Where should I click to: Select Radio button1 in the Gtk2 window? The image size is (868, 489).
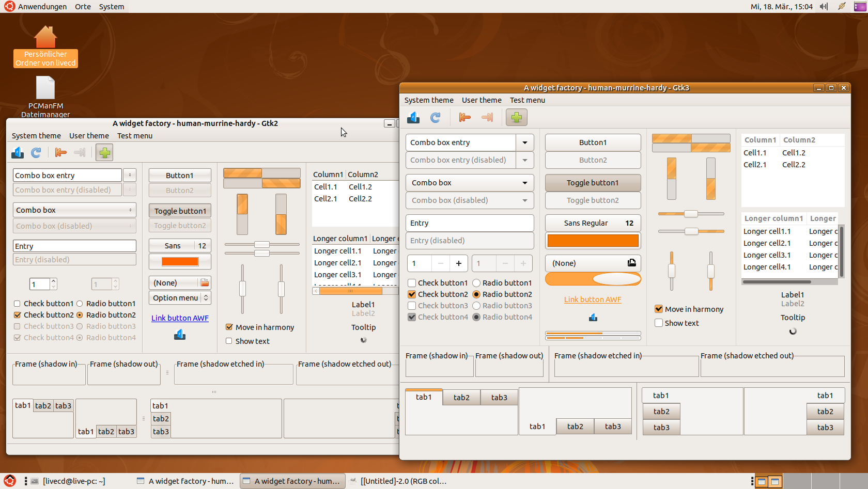click(80, 304)
